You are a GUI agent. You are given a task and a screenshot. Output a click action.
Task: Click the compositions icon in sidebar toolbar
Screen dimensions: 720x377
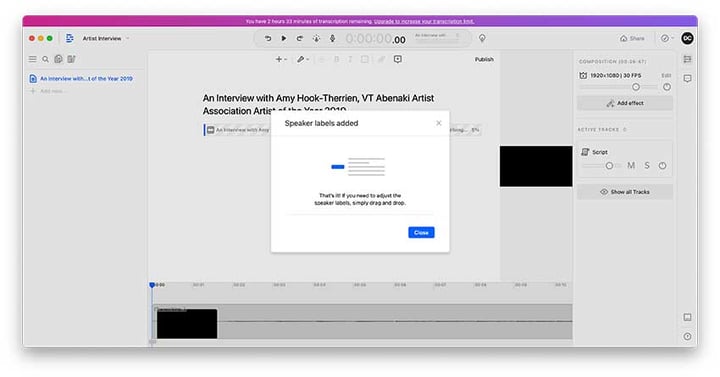[71, 59]
